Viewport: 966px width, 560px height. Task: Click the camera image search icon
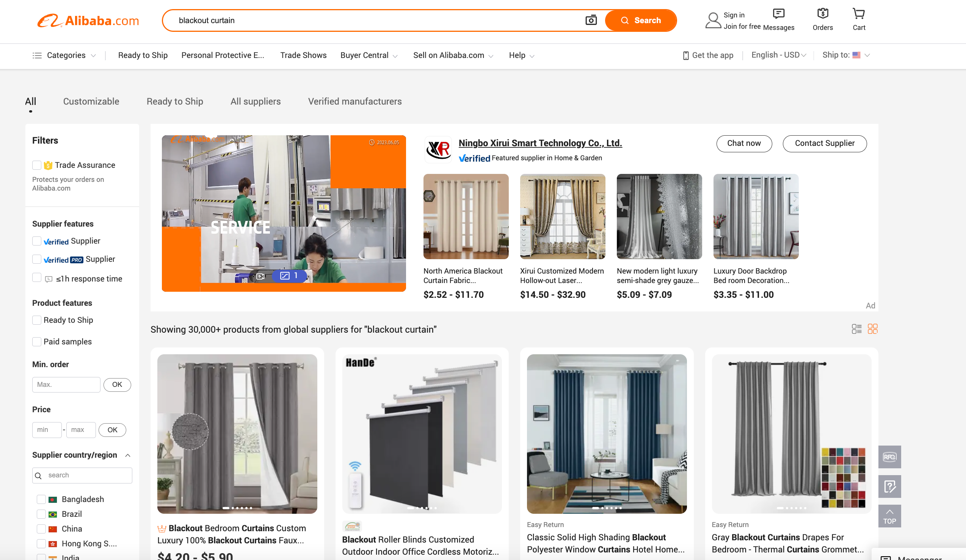pos(591,20)
